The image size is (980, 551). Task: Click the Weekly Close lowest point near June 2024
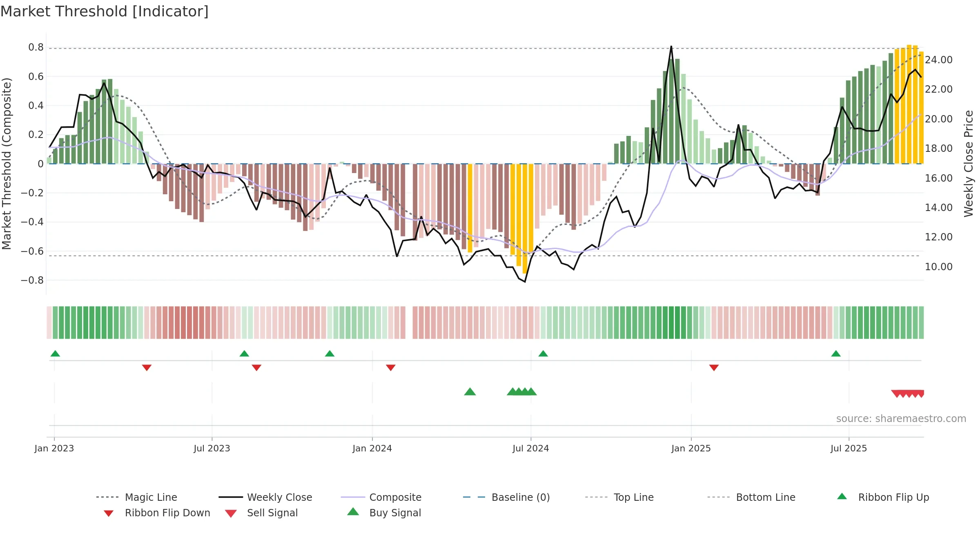click(525, 282)
